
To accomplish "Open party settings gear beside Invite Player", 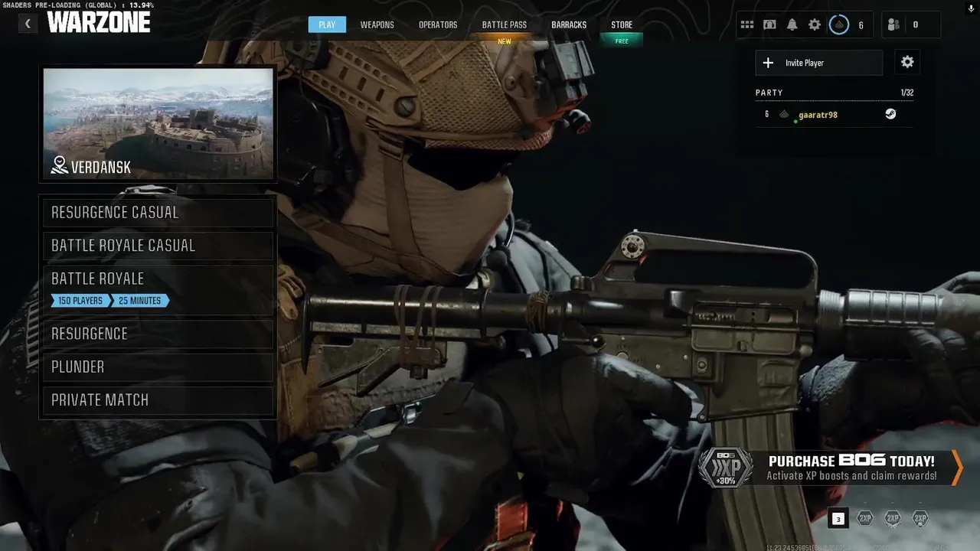I will tap(907, 63).
